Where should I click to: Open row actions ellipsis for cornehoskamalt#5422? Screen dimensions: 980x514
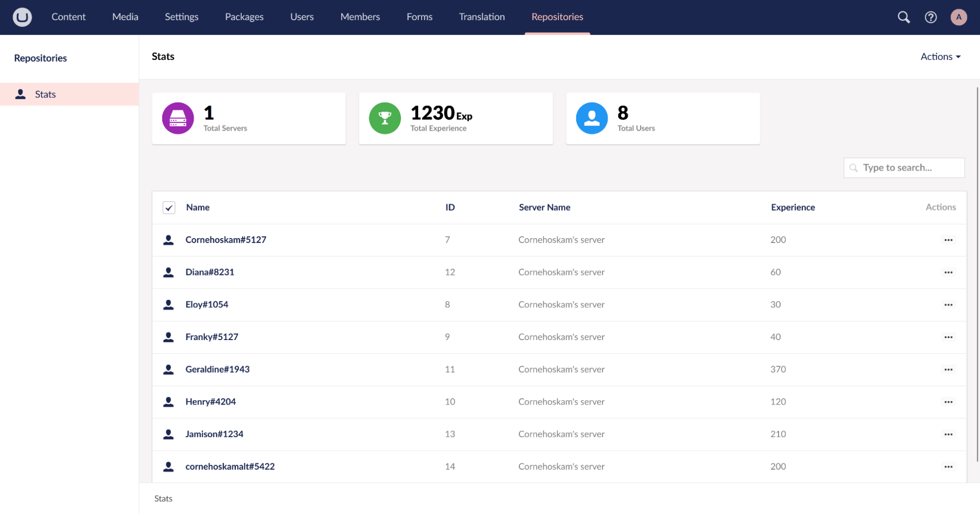(x=948, y=466)
